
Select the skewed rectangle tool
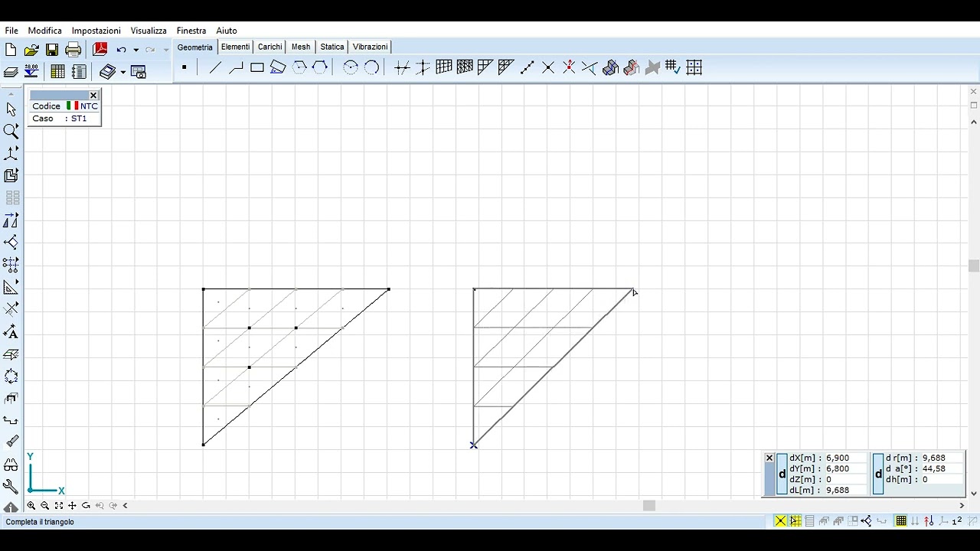point(278,67)
